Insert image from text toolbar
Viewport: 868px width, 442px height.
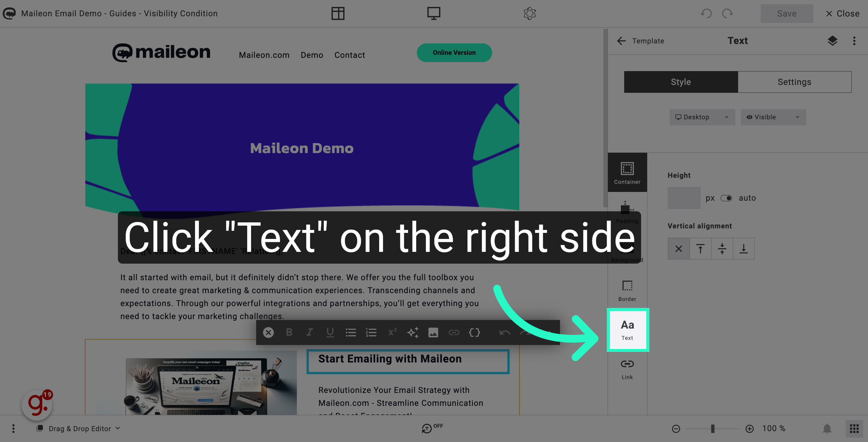coord(433,333)
